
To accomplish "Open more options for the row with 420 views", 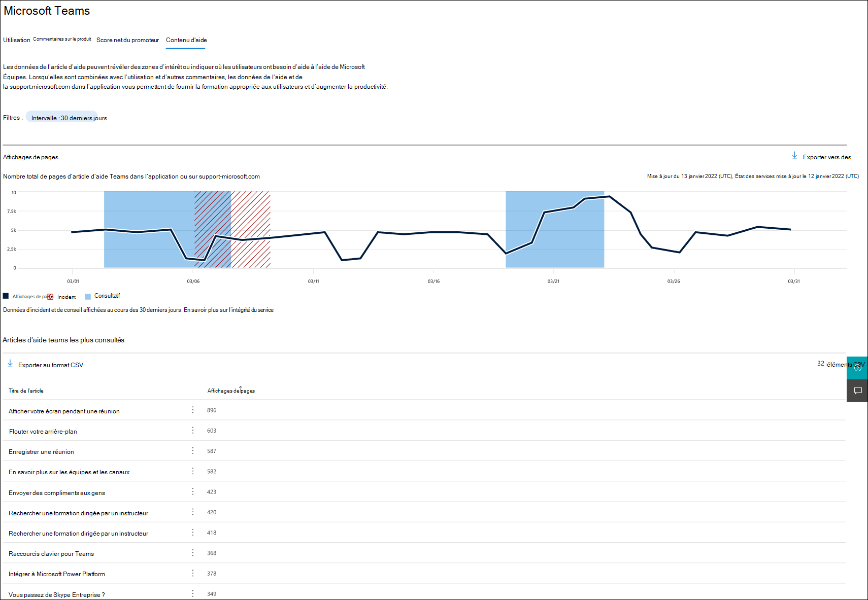I will 193,512.
